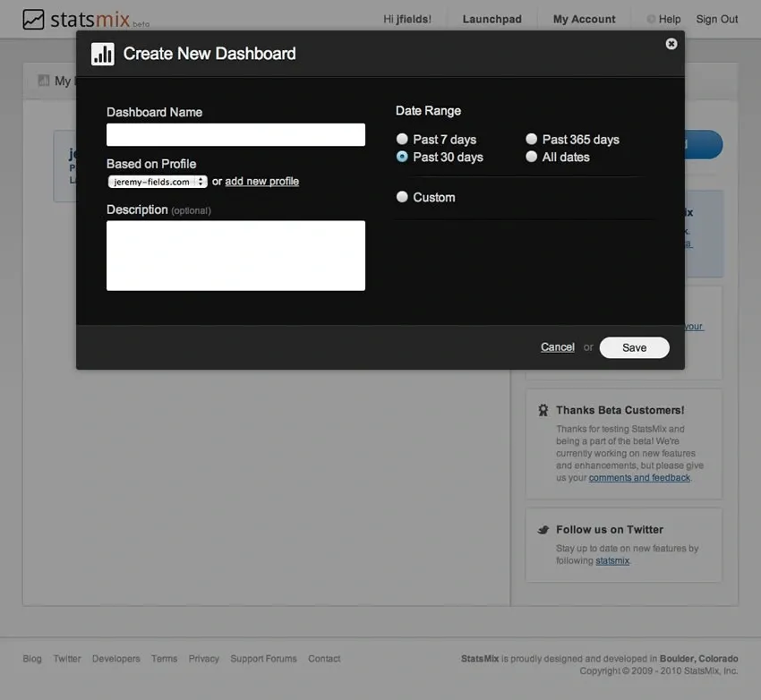The width and height of the screenshot is (761, 700).
Task: Open the Based on Profile dropdown
Action: [158, 182]
